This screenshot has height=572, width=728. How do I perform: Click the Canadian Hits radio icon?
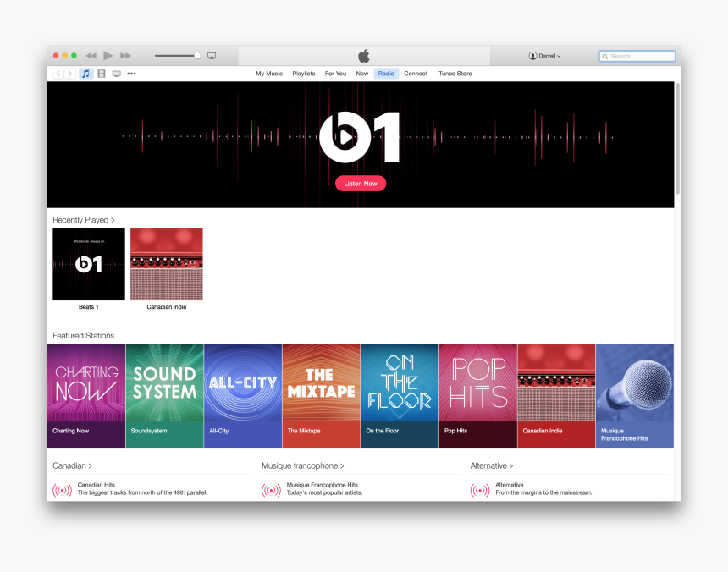pos(62,490)
